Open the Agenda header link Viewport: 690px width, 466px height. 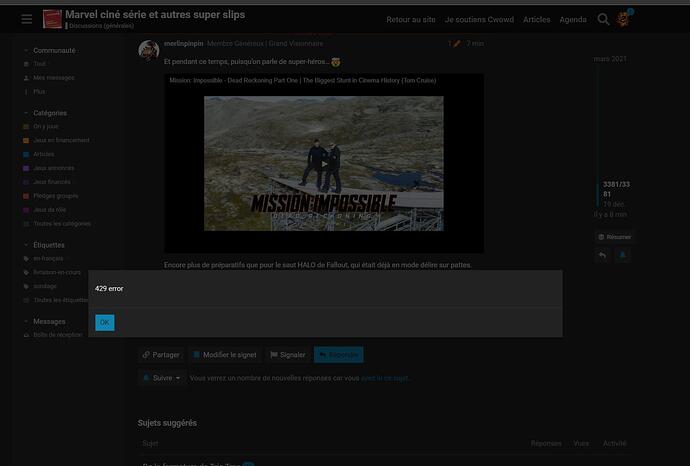[573, 19]
